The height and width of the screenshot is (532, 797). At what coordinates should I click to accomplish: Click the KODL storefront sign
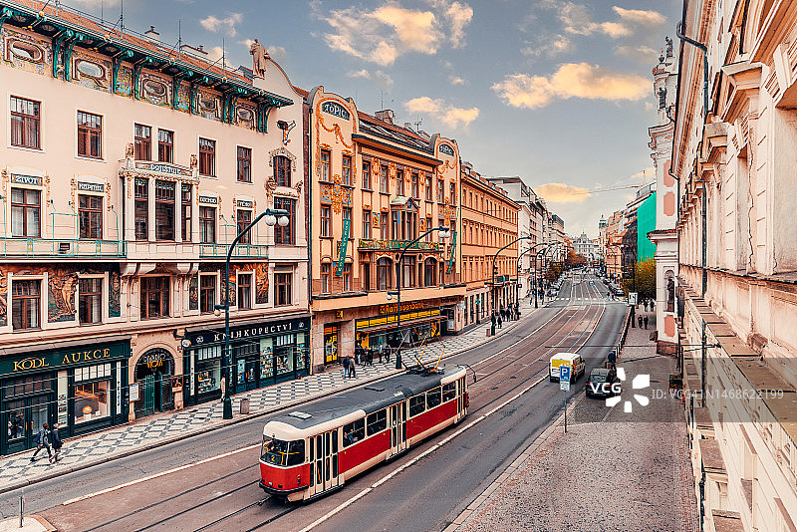(x=30, y=362)
